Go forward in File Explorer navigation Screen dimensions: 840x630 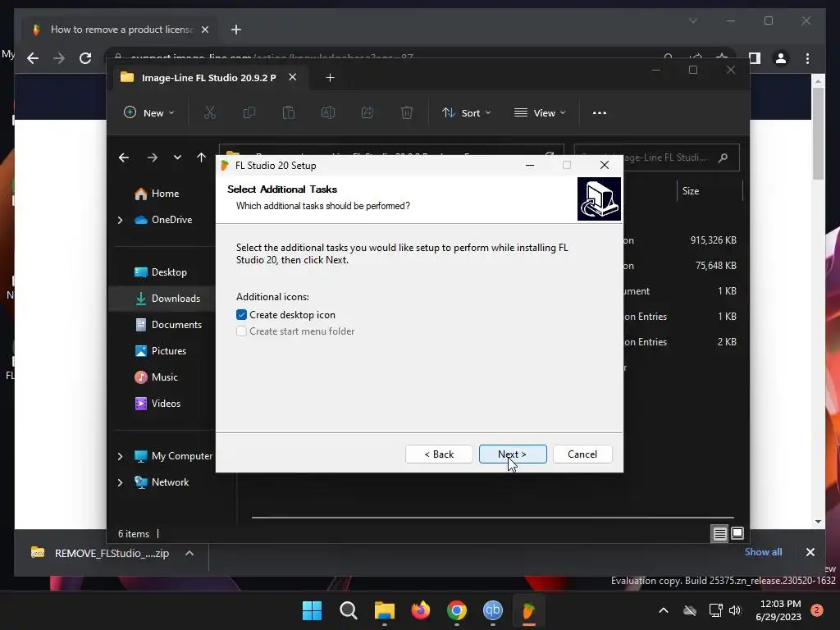coord(152,157)
